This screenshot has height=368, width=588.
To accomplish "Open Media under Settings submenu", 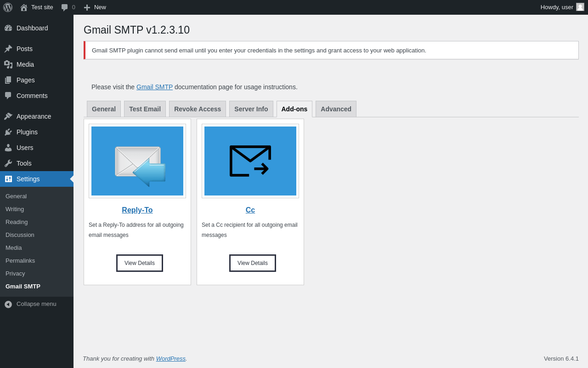I will coord(37,248).
